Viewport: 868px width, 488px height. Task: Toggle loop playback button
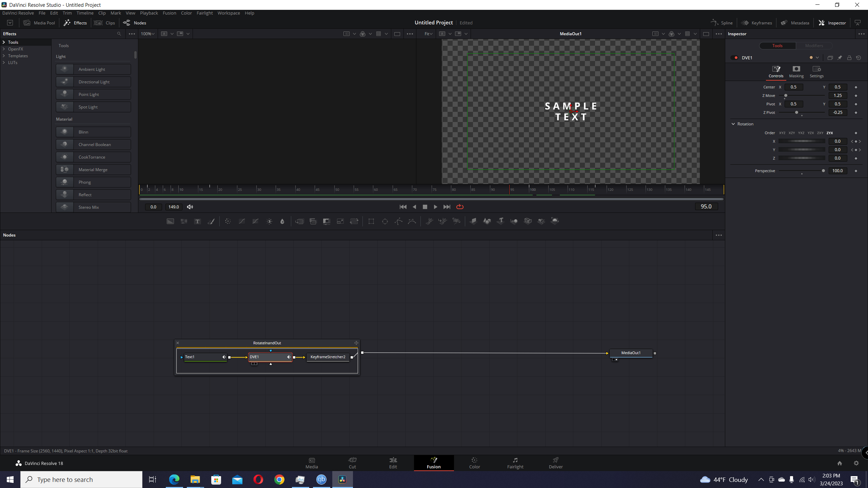coord(460,207)
